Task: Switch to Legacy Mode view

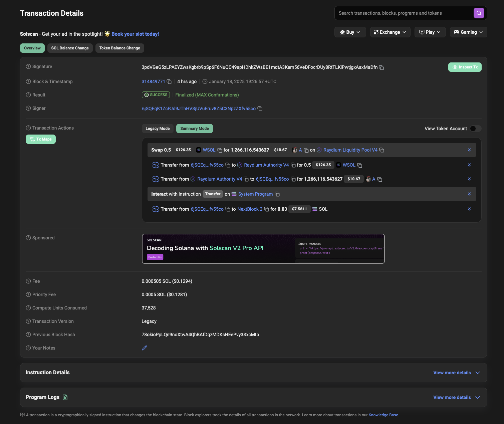Action: [158, 129]
